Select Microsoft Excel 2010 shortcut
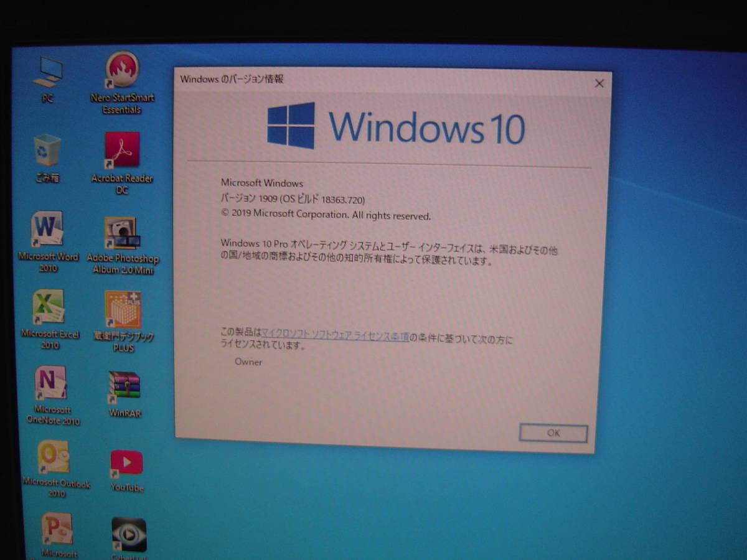Screen dimensions: 747x560 [x=50, y=319]
